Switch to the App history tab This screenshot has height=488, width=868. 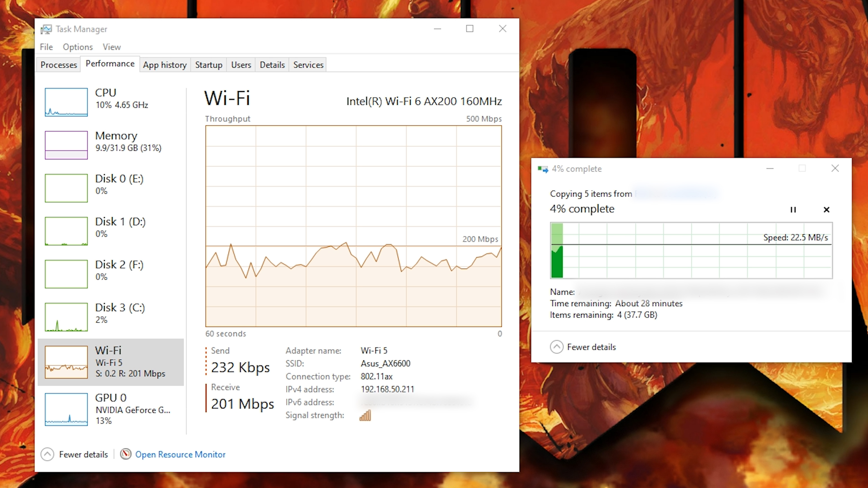click(165, 64)
